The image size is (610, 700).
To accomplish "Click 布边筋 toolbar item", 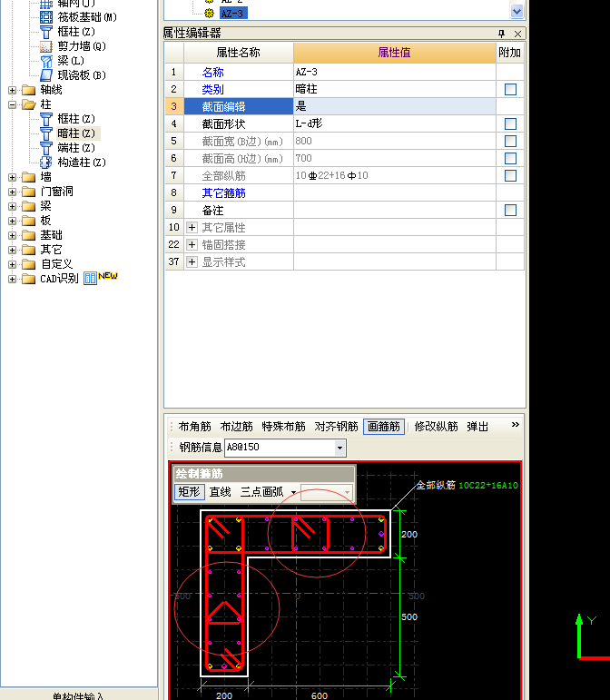I will tap(237, 427).
